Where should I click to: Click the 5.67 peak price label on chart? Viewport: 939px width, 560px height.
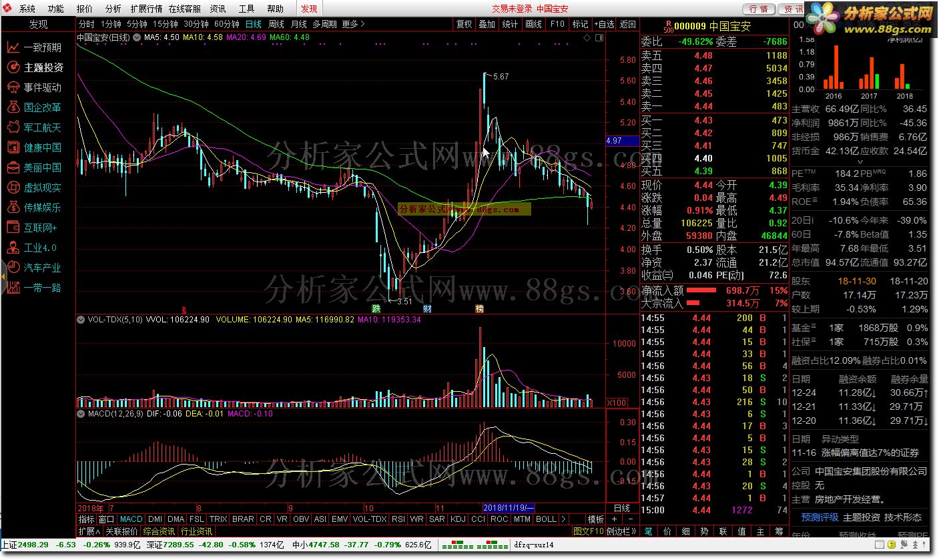coord(501,77)
